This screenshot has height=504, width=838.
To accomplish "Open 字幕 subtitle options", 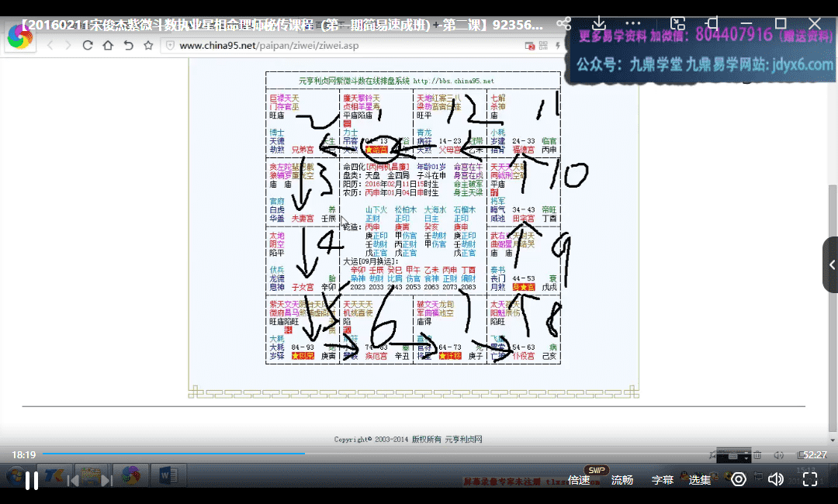I will (x=662, y=480).
